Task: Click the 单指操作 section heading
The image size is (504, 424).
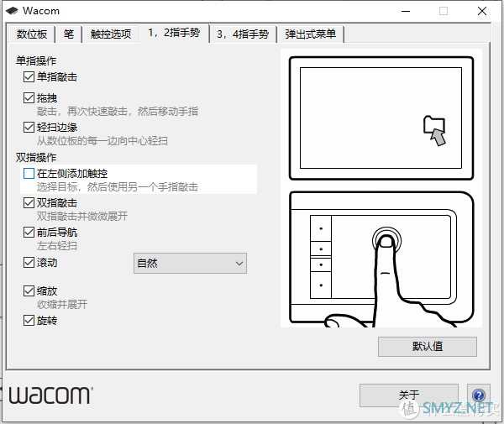Action: [x=36, y=60]
